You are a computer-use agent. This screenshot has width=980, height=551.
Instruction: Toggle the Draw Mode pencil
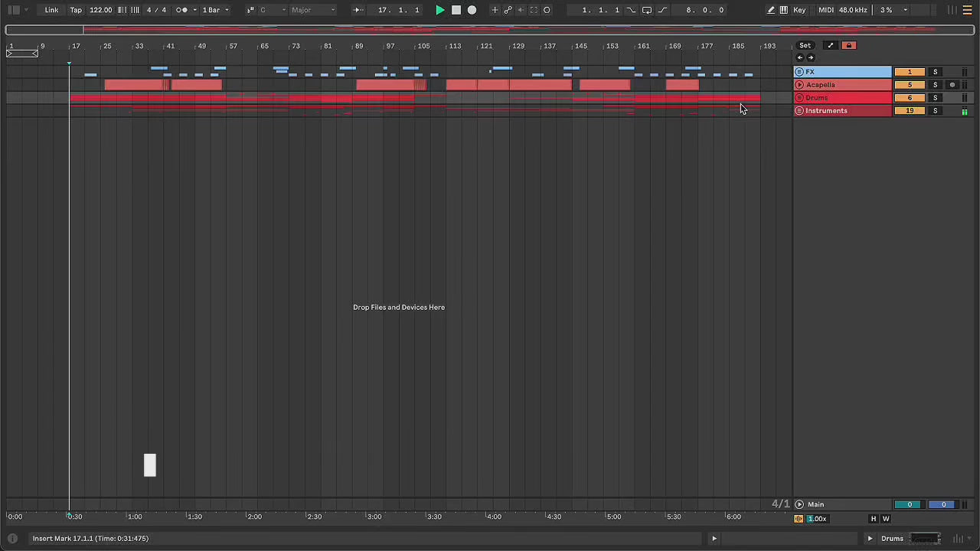[x=771, y=10]
